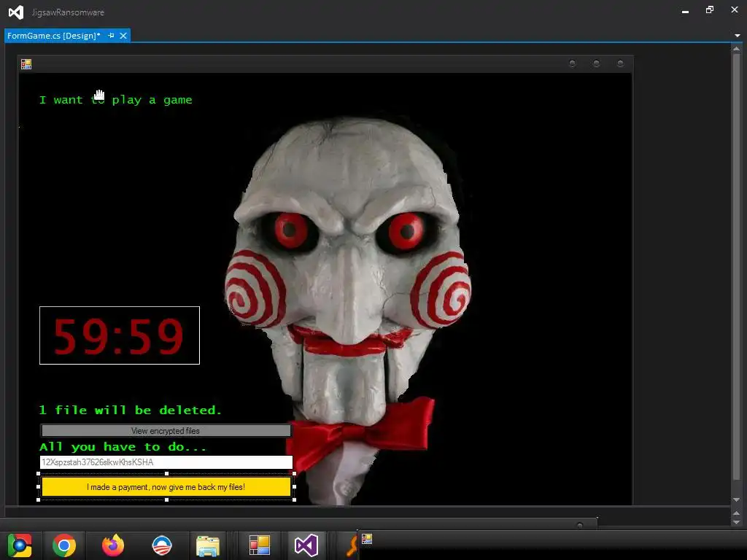Open first Chrome-style icon in taskbar
Viewport: 747px width, 560px height.
(20, 545)
